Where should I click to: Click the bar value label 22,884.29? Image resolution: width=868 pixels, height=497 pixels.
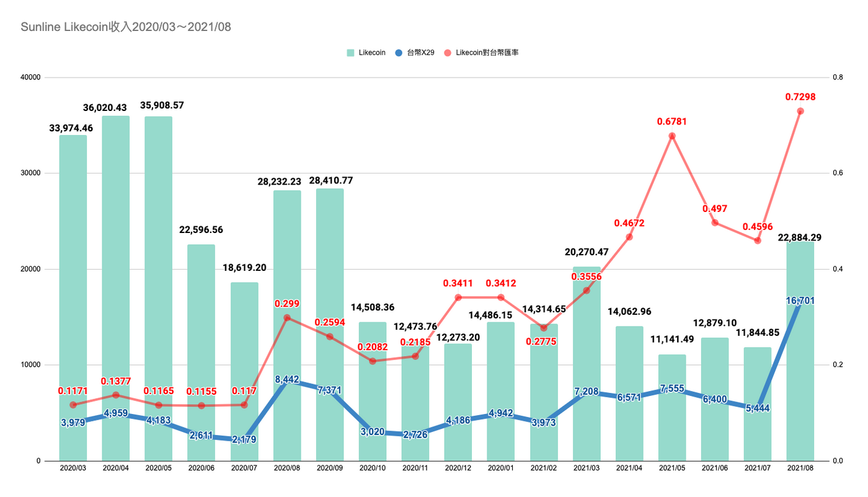[x=800, y=237]
